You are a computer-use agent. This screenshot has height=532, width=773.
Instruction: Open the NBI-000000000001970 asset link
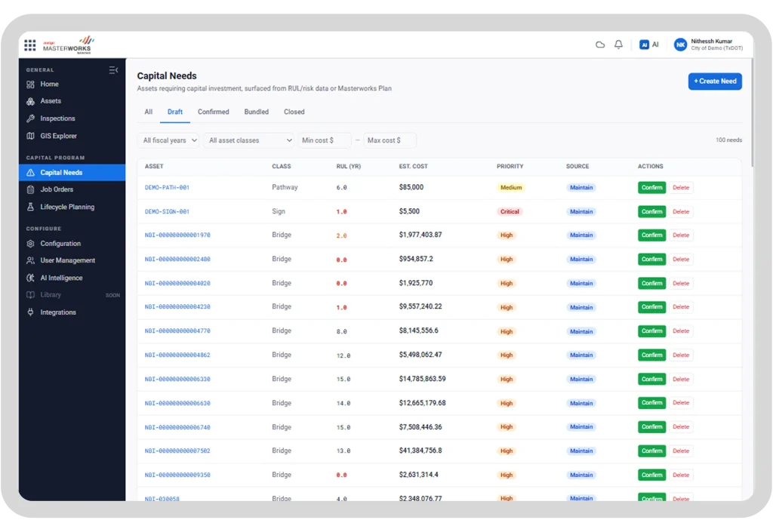coord(177,235)
